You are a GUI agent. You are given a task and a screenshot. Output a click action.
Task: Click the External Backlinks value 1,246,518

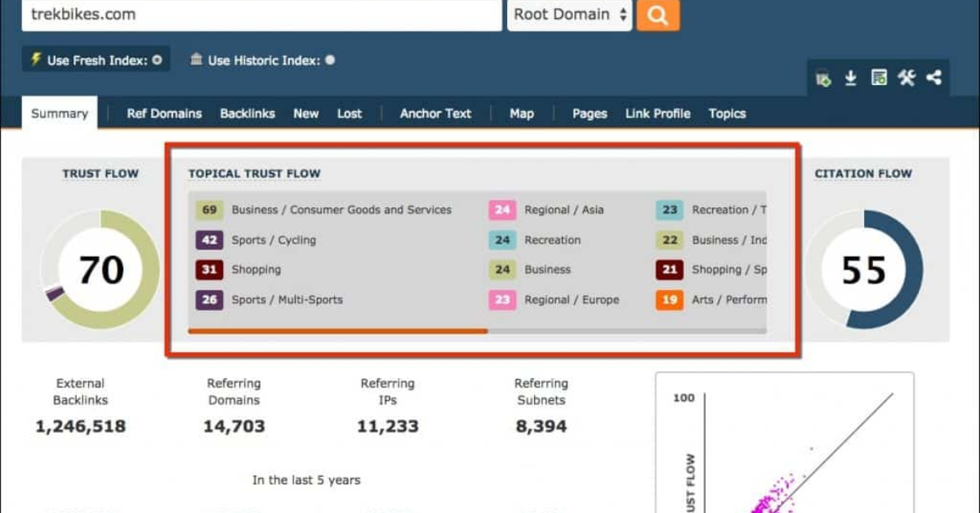click(x=80, y=426)
